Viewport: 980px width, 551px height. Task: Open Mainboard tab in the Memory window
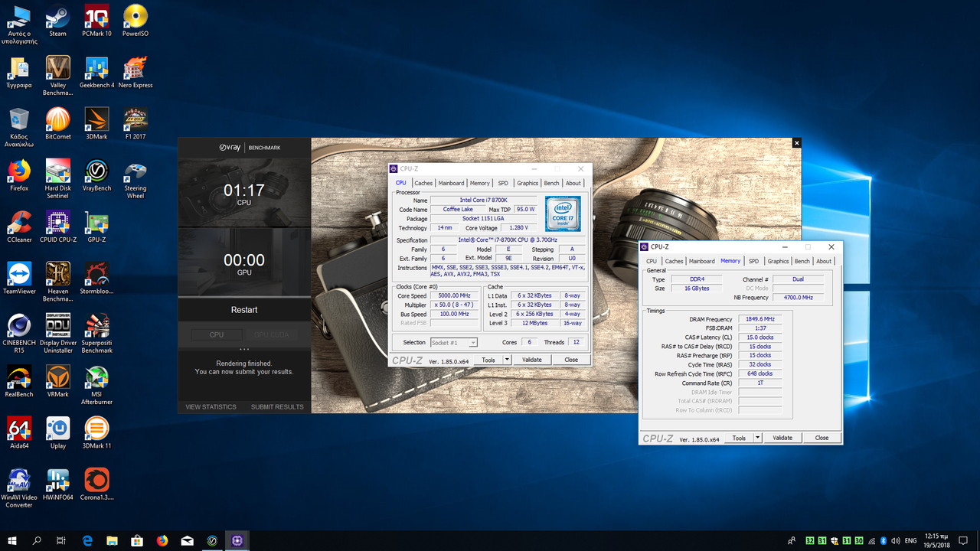701,261
